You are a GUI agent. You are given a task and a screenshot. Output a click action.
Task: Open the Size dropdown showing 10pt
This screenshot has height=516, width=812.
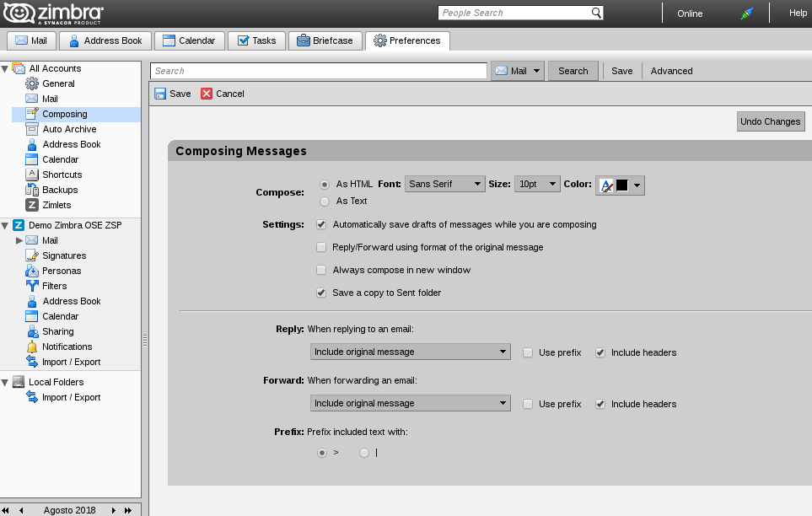point(537,184)
